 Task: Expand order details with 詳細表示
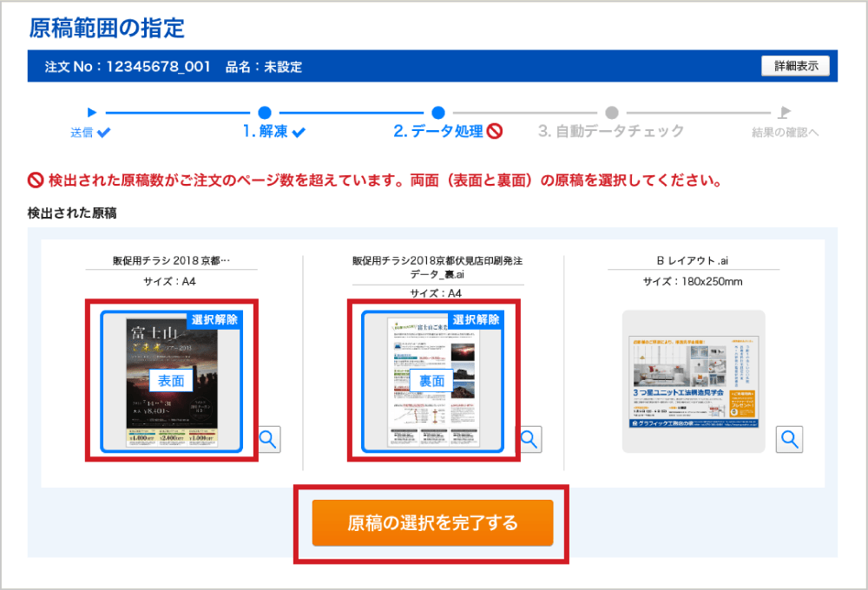coord(795,66)
